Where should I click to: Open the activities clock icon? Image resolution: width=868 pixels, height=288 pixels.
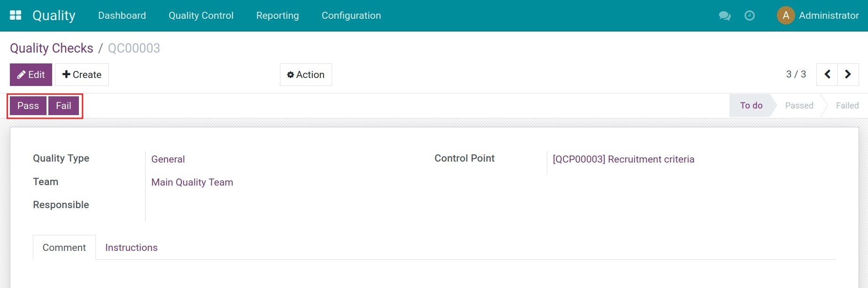[x=750, y=16]
